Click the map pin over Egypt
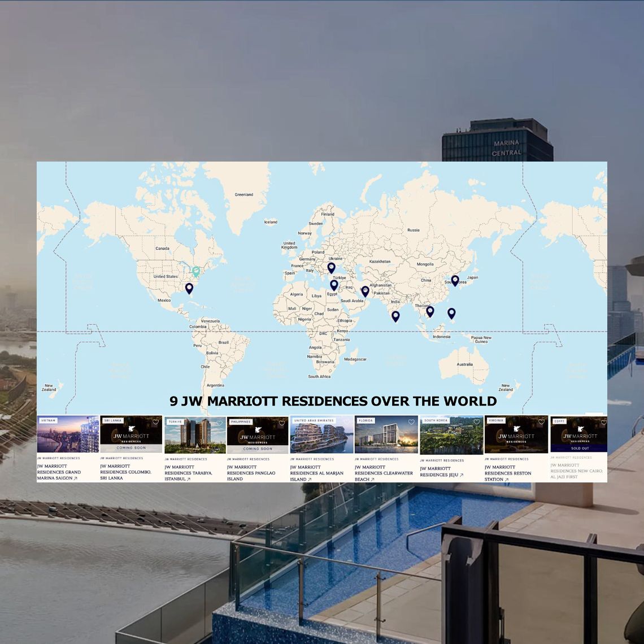The width and height of the screenshot is (644, 644). click(334, 285)
